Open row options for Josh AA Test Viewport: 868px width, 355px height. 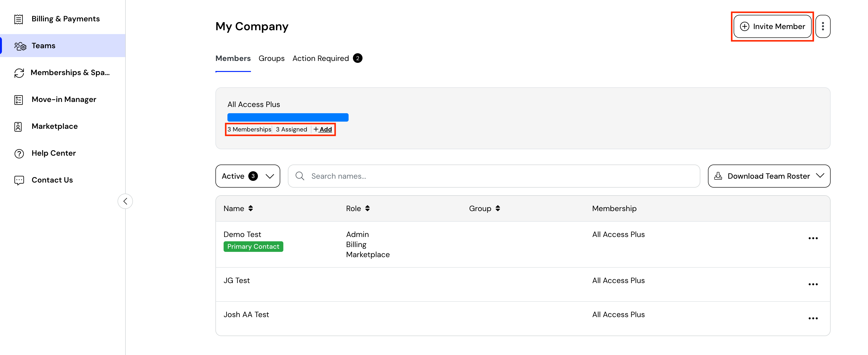(x=813, y=318)
